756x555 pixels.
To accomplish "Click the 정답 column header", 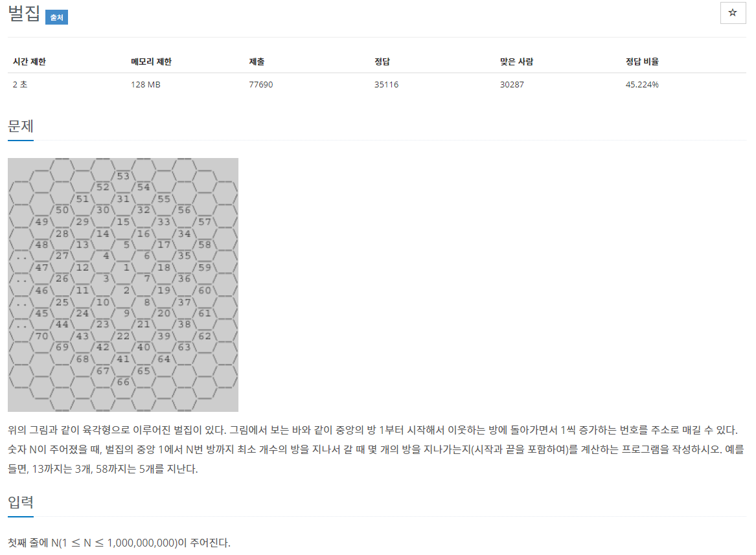I will point(382,62).
